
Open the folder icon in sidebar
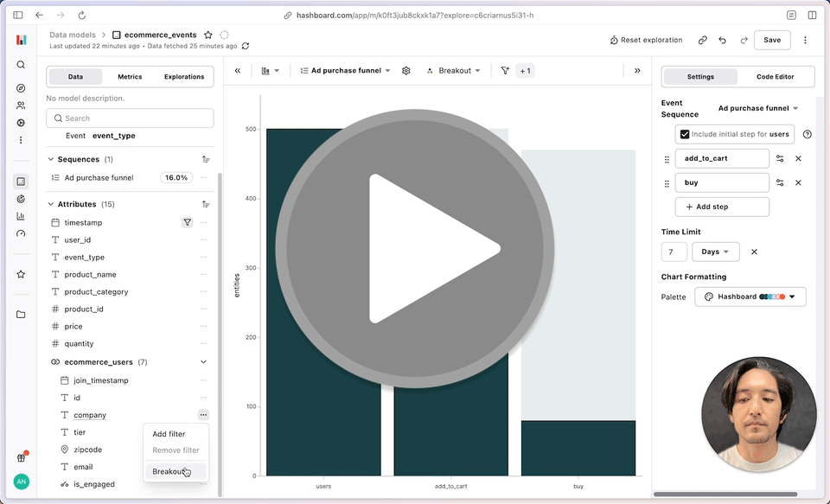tap(21, 315)
